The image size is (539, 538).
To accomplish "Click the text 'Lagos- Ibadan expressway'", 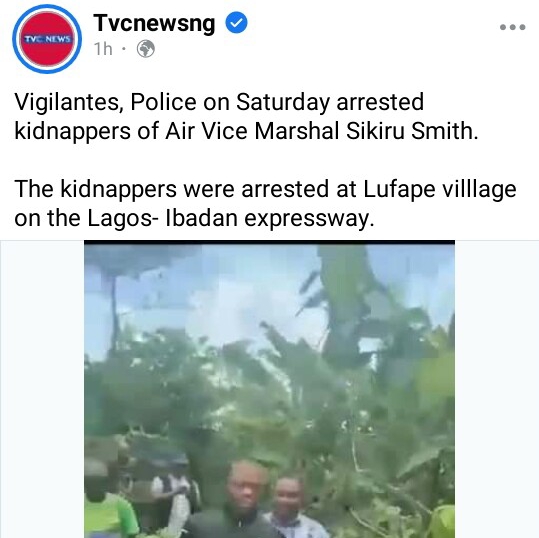I will pos(228,218).
